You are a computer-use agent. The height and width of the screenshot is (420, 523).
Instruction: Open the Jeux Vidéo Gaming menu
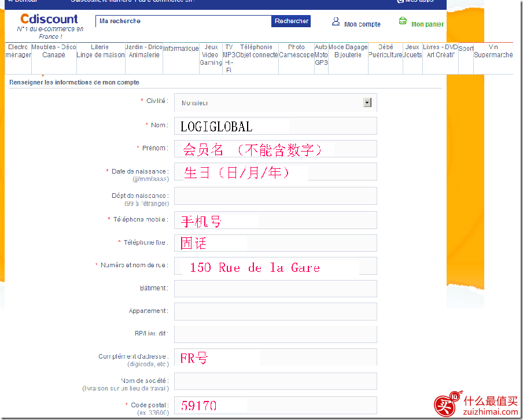pyautogui.click(x=211, y=55)
